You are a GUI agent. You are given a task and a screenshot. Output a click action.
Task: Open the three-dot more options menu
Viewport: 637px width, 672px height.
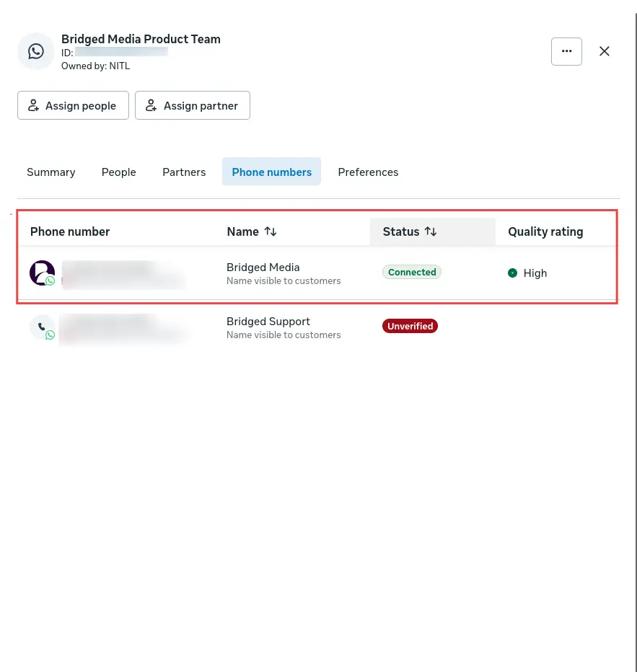[566, 51]
